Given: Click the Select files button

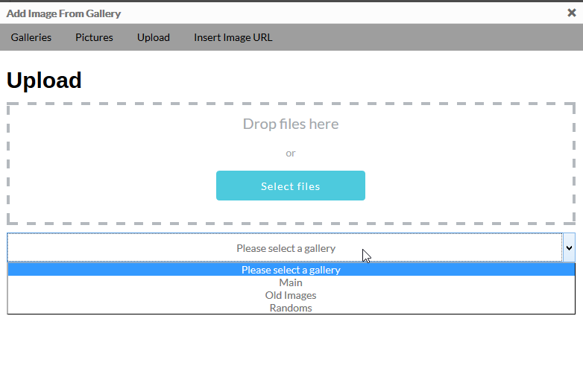Looking at the screenshot, I should tap(291, 186).
